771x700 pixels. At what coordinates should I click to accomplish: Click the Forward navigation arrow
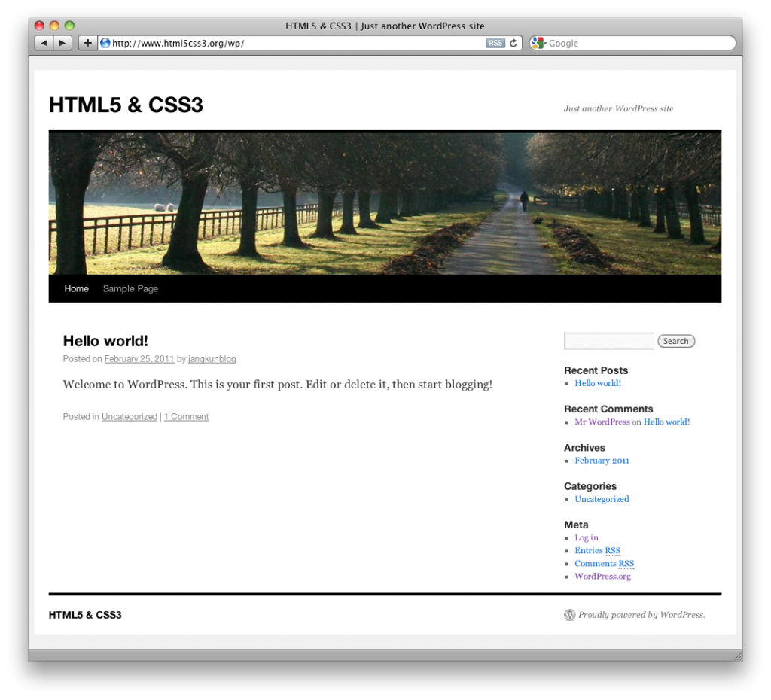tap(62, 43)
